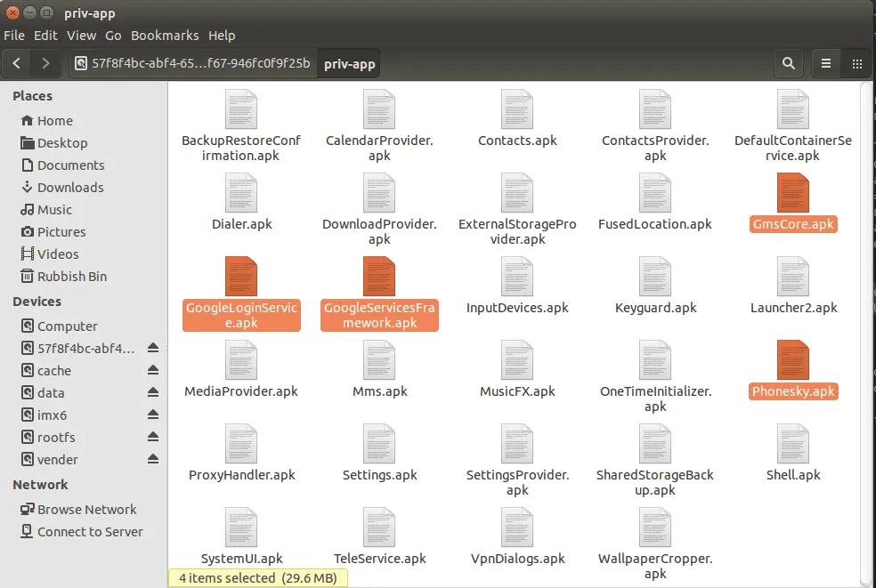Switch to list view icon
The width and height of the screenshot is (876, 588).
(x=826, y=64)
